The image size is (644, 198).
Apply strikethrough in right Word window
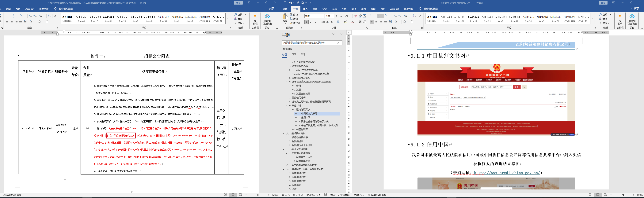323,22
